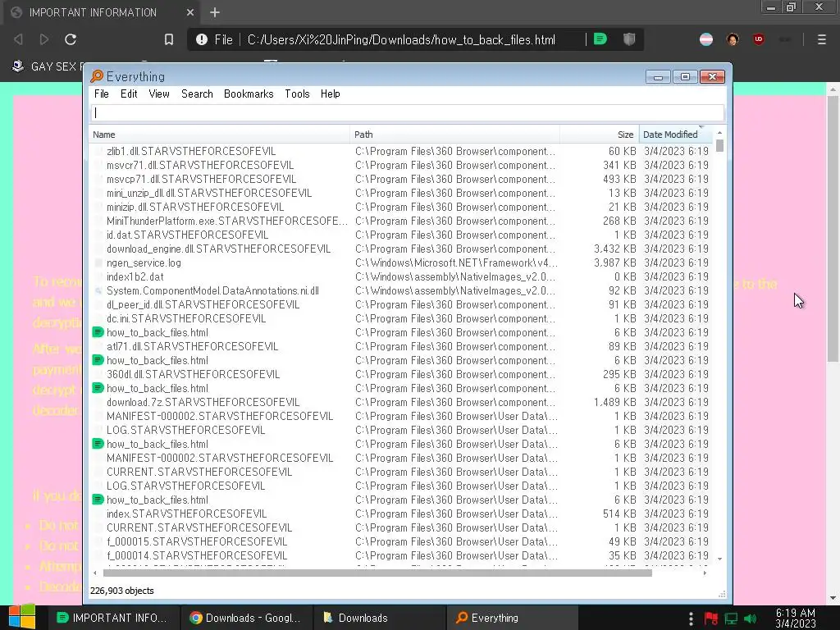
Task: Sort results by Size column
Action: click(x=600, y=135)
